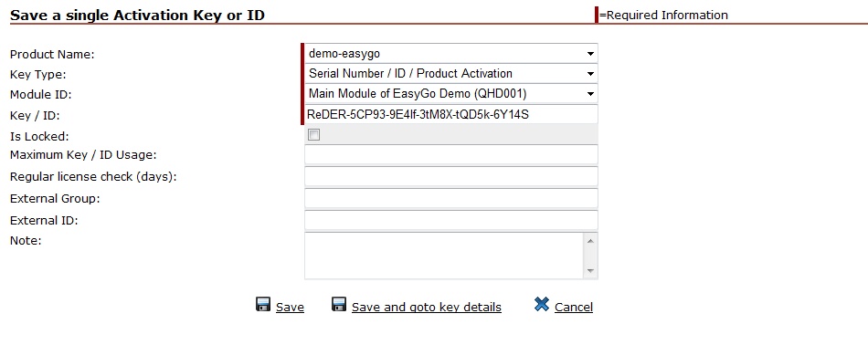Click the floppy icon beside Save and goto key details
The image size is (868, 345).
(x=339, y=304)
